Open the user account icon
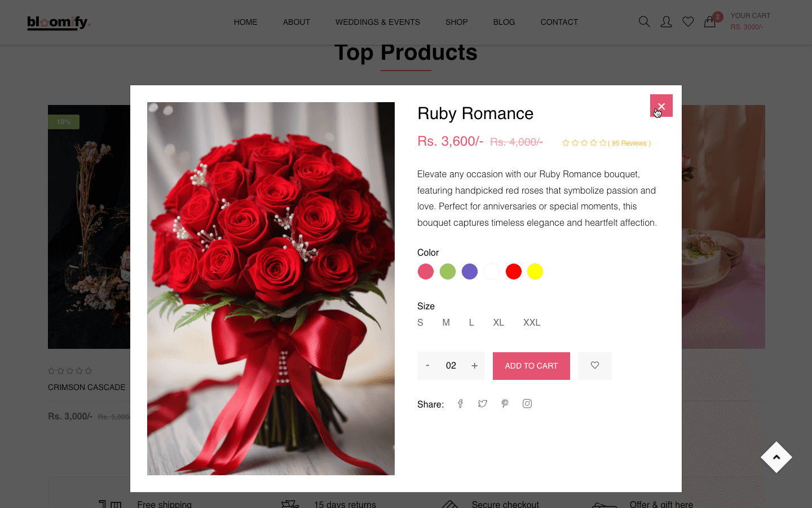The width and height of the screenshot is (812, 508). pos(666,22)
